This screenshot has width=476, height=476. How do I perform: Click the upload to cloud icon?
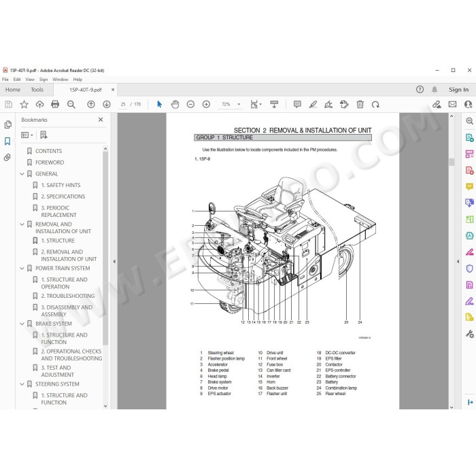[39, 105]
